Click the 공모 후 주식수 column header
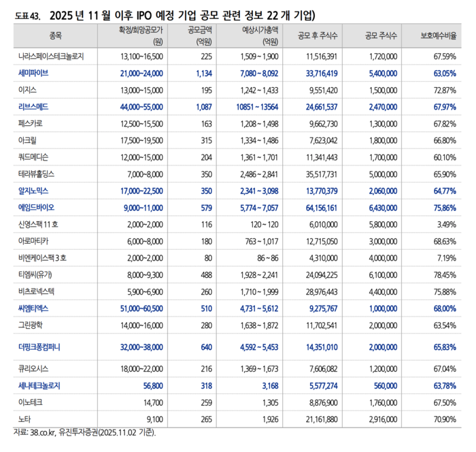The image size is (476, 452). pos(318,36)
